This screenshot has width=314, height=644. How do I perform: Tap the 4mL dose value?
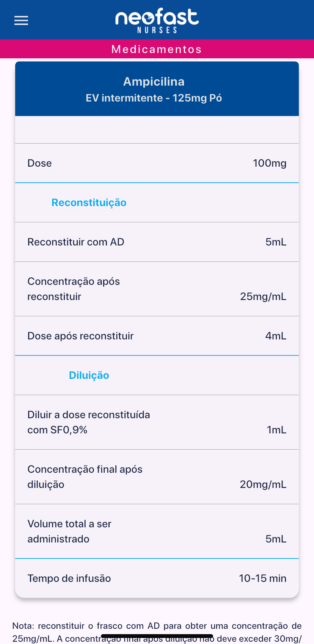tap(276, 336)
